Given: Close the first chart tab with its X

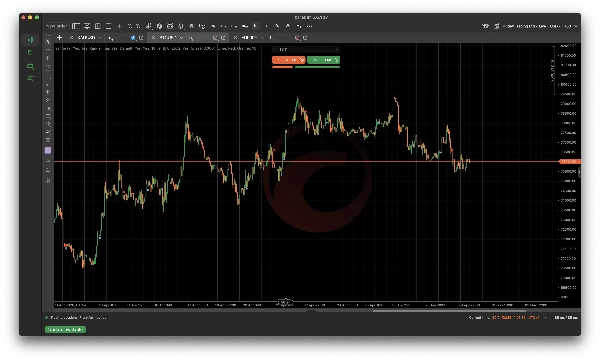Looking at the screenshot, I should tap(71, 38).
